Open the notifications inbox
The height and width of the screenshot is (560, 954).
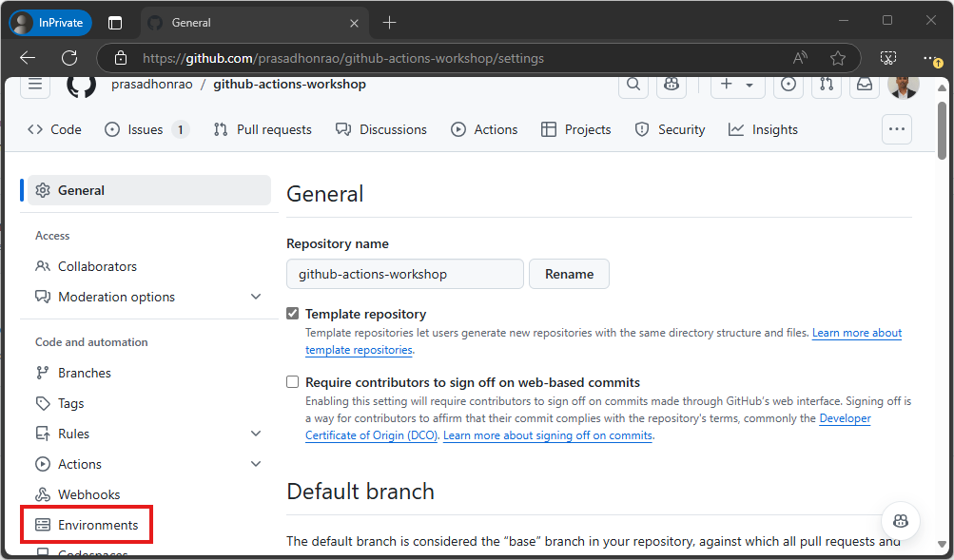[864, 86]
